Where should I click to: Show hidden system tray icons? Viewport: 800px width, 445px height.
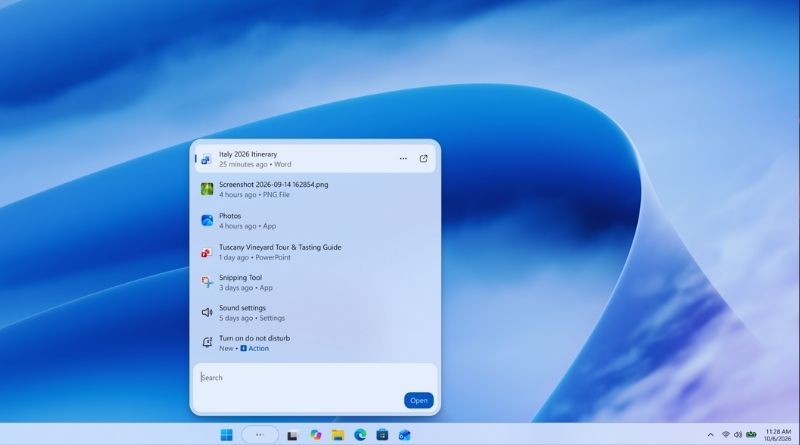[x=710, y=435]
